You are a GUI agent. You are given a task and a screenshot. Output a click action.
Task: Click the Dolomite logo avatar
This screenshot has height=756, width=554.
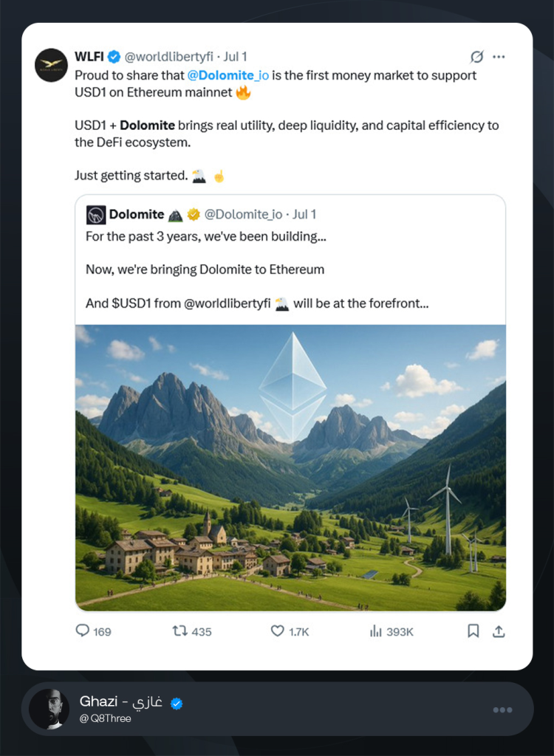[x=96, y=215]
